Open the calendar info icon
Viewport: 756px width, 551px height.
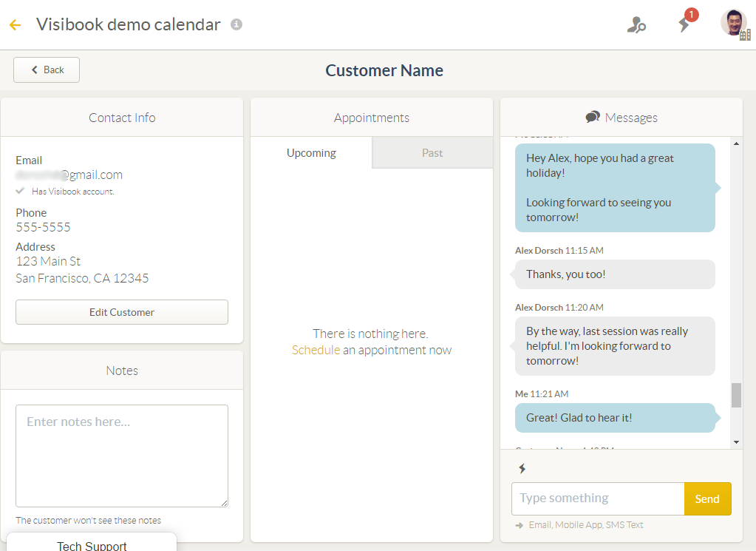(236, 24)
